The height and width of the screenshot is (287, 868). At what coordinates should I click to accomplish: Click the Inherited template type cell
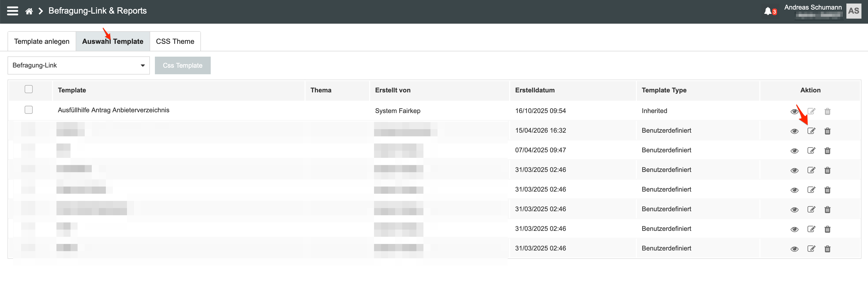tap(654, 111)
